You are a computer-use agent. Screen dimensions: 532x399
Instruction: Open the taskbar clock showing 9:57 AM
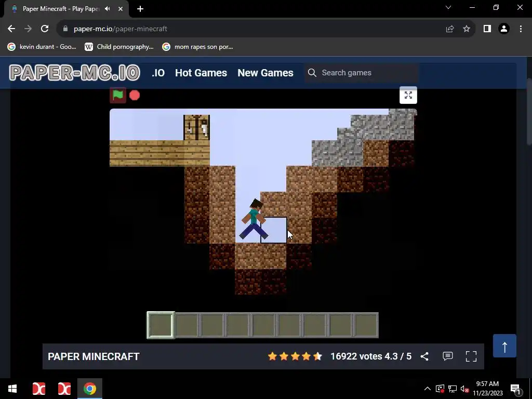[x=487, y=389]
